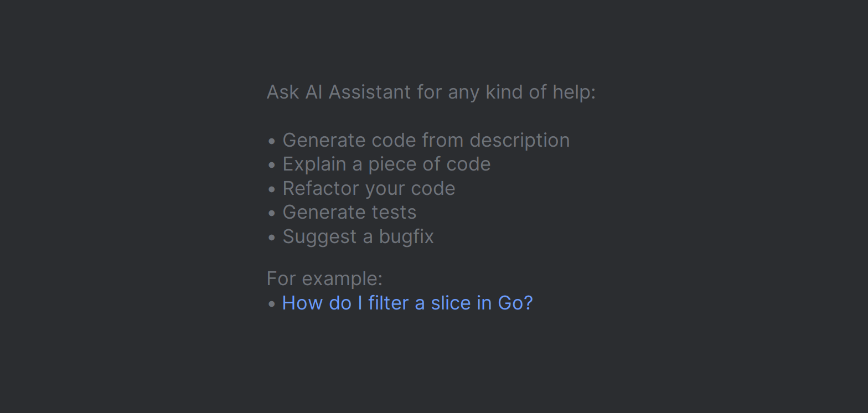The image size is (868, 413).
Task: Click the bullet before the blue example link
Action: pos(271,304)
